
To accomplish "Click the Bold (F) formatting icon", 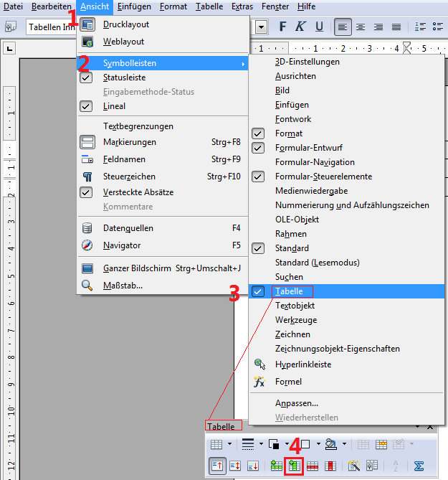I will 282,27.
